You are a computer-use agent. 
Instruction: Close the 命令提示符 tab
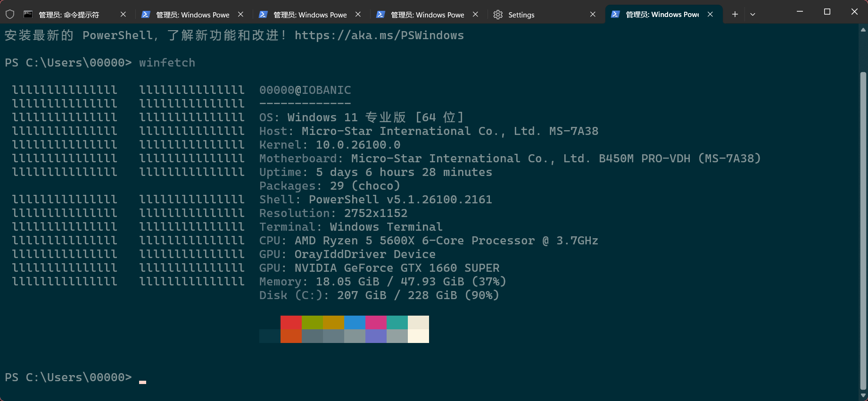coord(123,14)
